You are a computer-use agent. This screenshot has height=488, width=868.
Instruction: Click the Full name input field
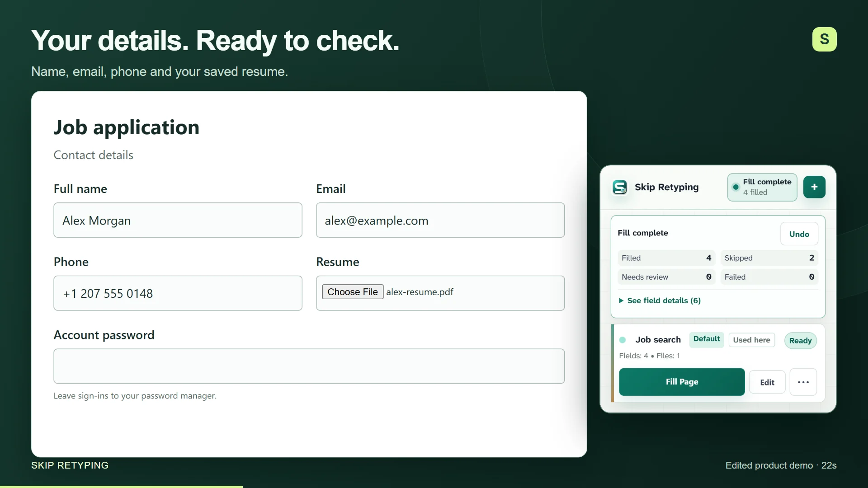(x=178, y=220)
